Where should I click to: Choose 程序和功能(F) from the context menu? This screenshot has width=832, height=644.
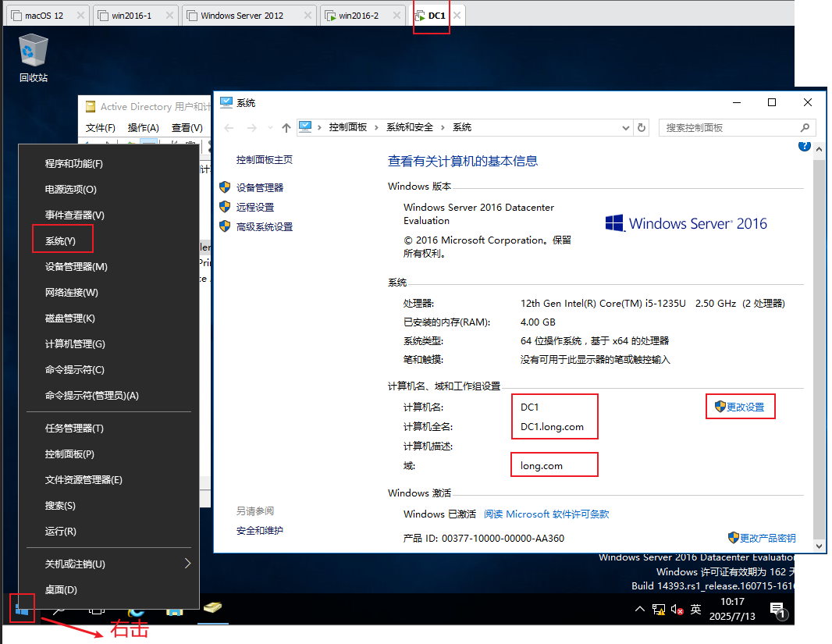tap(108, 163)
